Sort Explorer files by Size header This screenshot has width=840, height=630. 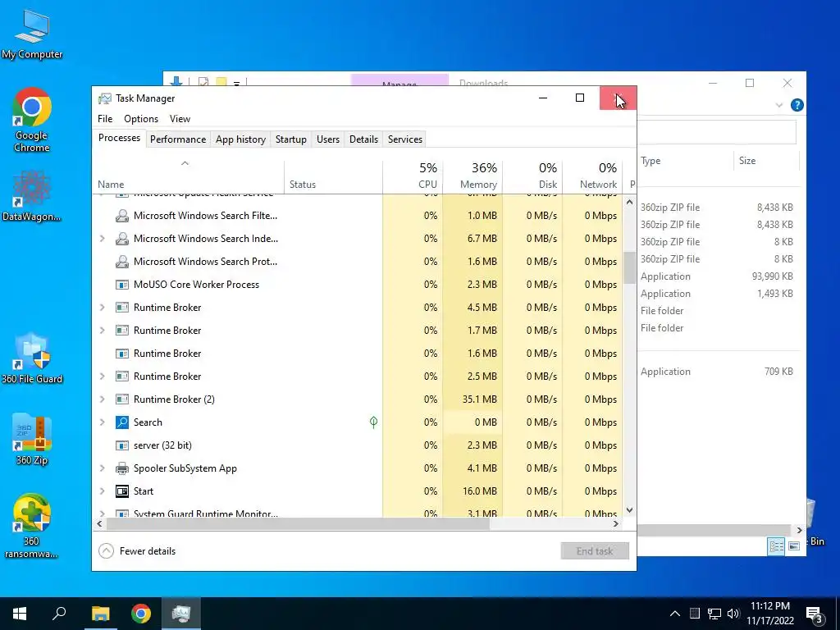click(766, 161)
